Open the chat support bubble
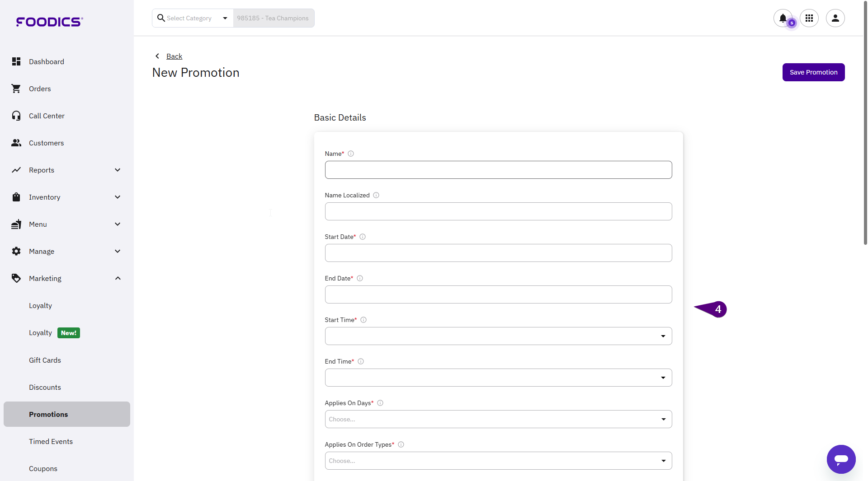868x481 pixels. 841,459
